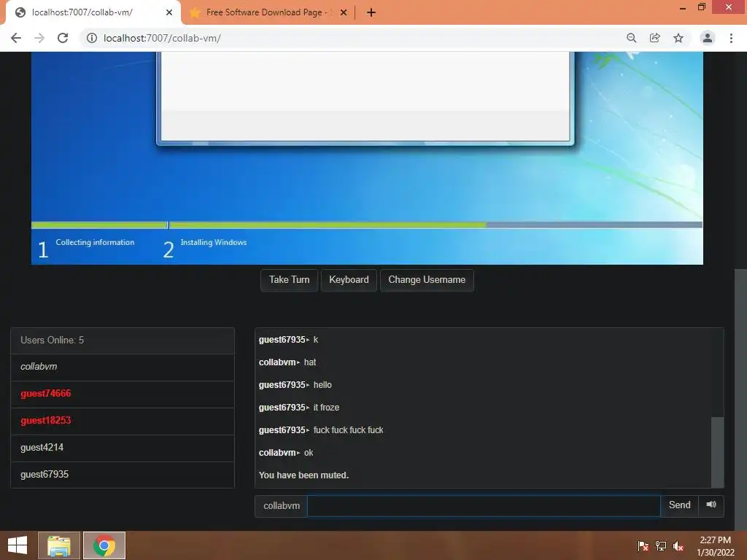The height and width of the screenshot is (560, 747).
Task: Bookmark this page with the star icon
Action: tap(678, 38)
